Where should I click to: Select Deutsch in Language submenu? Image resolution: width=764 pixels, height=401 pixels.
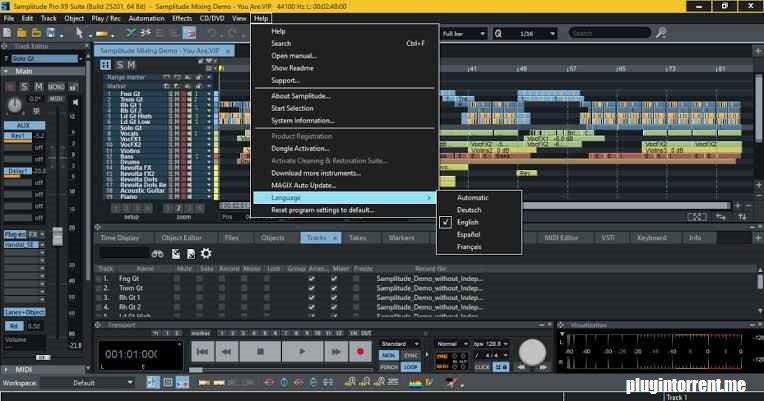click(469, 210)
